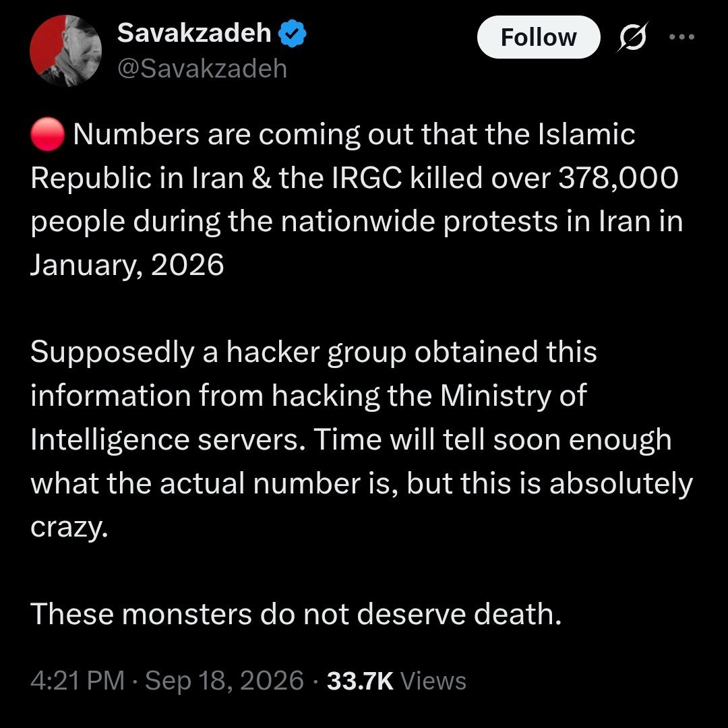Click the Sep 18, 2026 date
This screenshot has width=728, height=728.
[224, 681]
